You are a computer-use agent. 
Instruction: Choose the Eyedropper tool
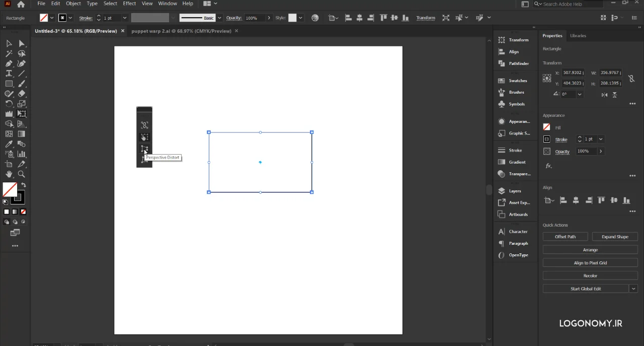click(9, 144)
